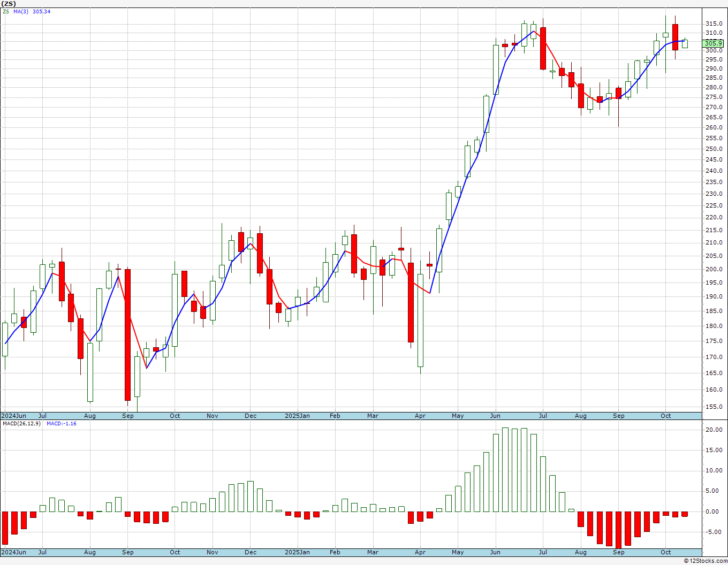Click the -5.00 MACD axis label
728x565 pixels.
coord(714,532)
